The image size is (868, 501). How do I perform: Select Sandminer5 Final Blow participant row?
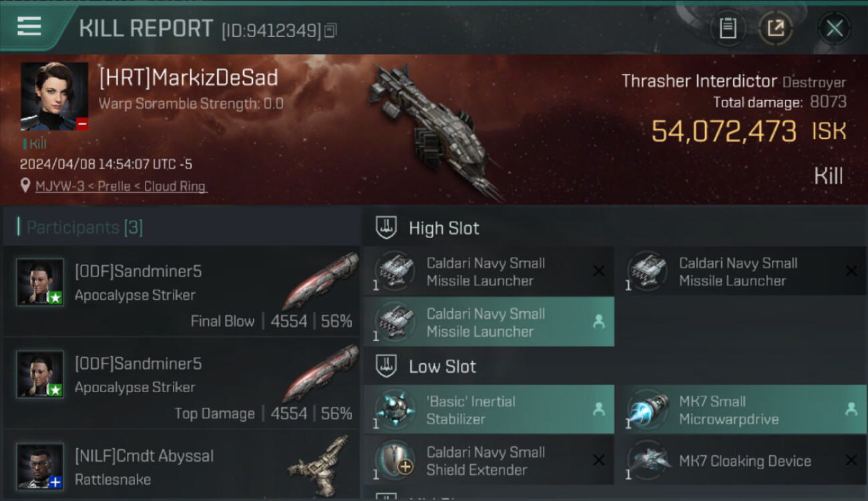(182, 291)
